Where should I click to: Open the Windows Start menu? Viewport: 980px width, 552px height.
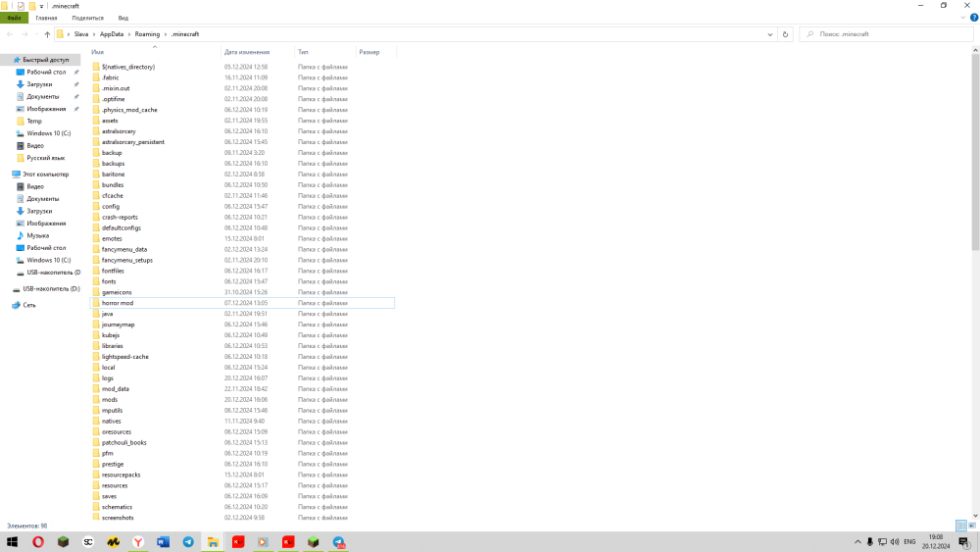(x=13, y=542)
